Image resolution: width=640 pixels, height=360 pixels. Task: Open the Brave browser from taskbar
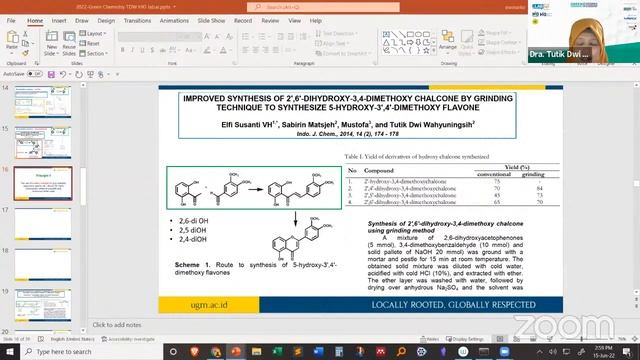195,351
